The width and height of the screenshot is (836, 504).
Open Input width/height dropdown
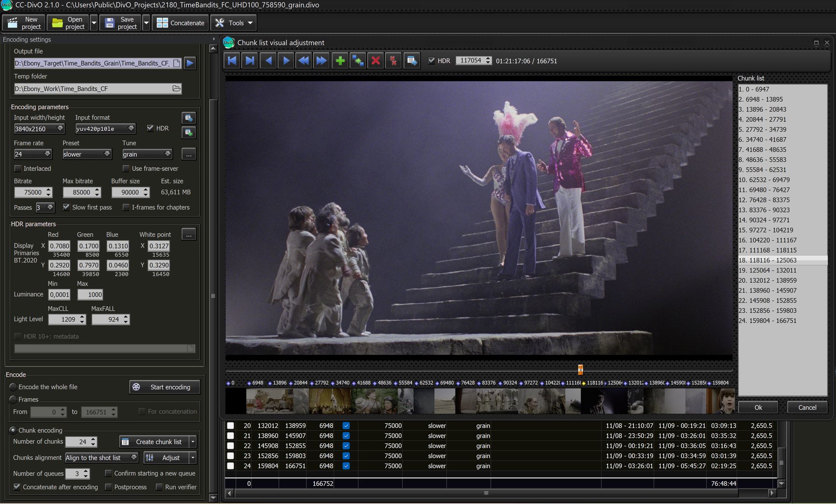pos(39,128)
